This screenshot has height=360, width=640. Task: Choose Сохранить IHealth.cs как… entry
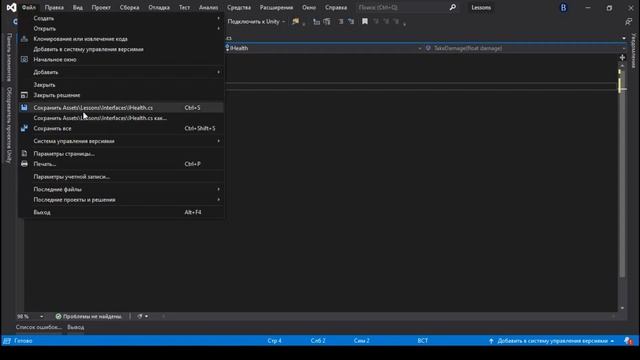[120, 118]
